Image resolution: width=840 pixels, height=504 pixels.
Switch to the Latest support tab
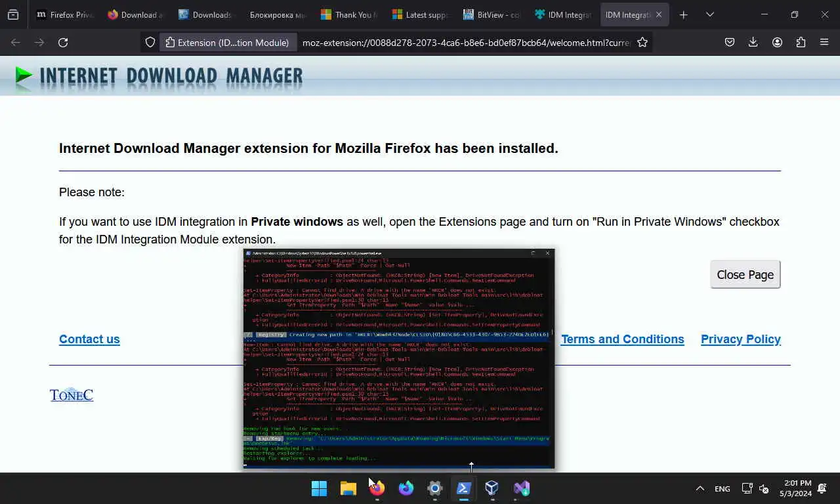click(420, 14)
